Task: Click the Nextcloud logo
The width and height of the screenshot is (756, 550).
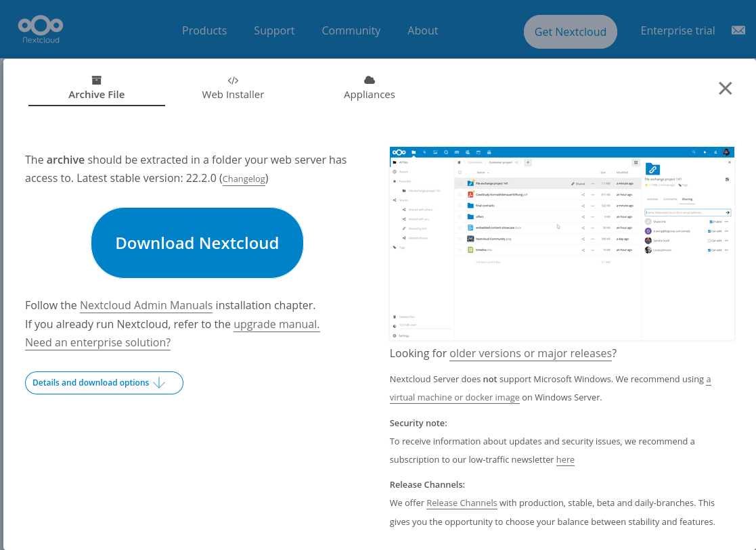Action: [41, 30]
